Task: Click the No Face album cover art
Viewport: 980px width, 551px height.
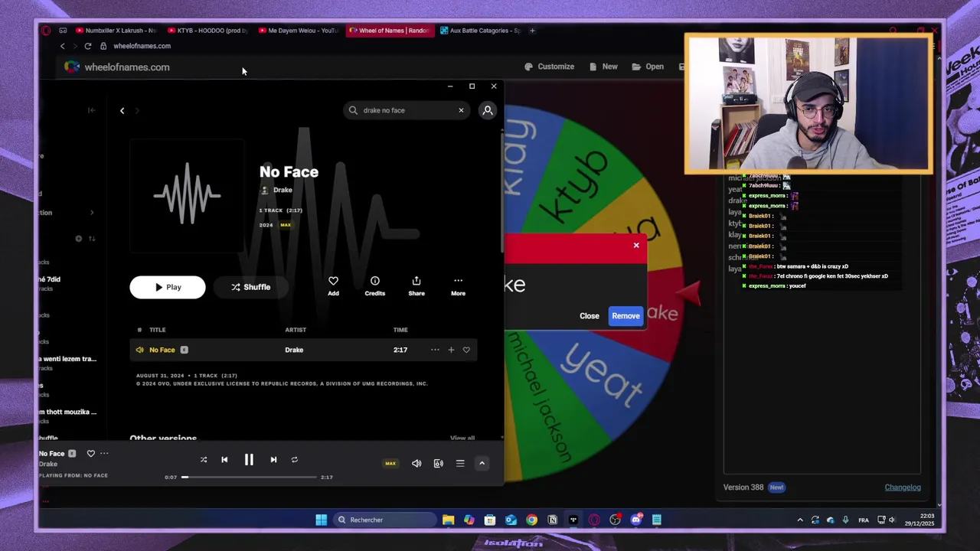Action: coord(187,196)
